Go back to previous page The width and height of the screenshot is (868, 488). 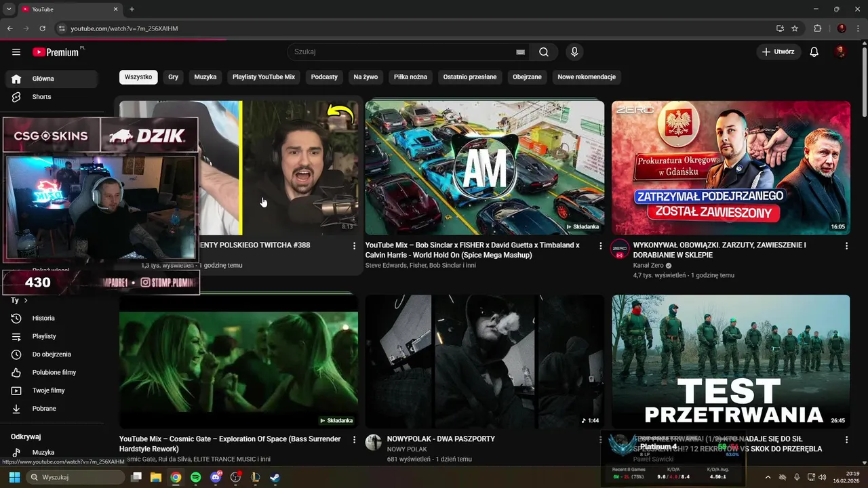point(9,28)
